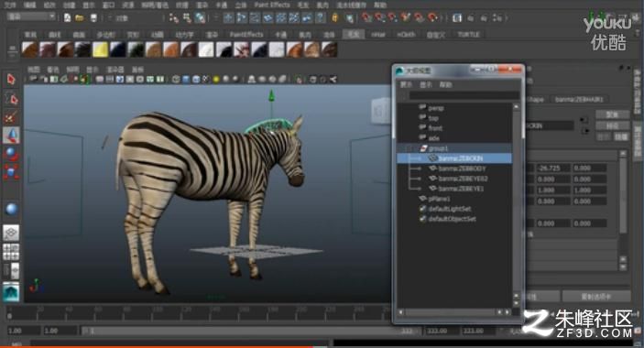Click the outliner horizontal scrollbar
Viewport: 644px width, 348px height.
click(450, 312)
